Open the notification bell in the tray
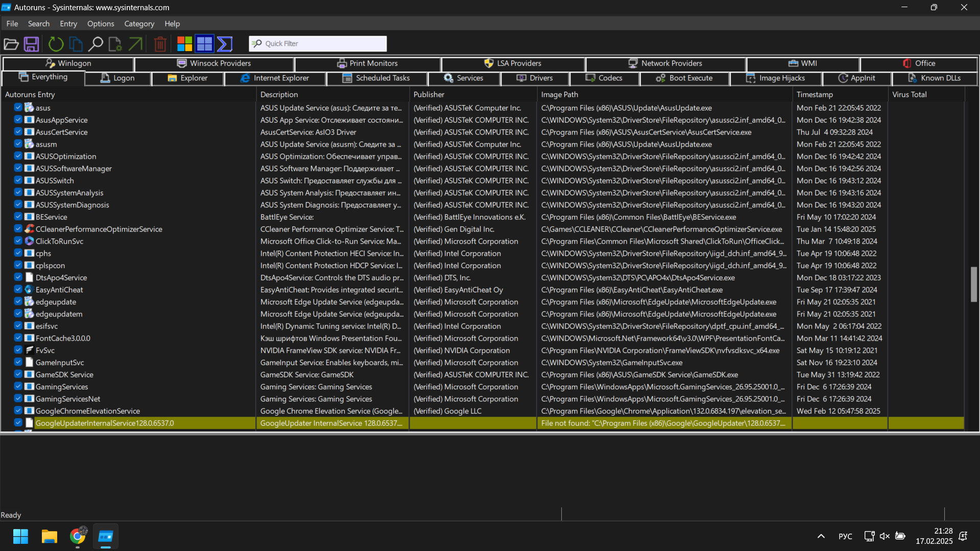980x551 pixels. pos(963,536)
